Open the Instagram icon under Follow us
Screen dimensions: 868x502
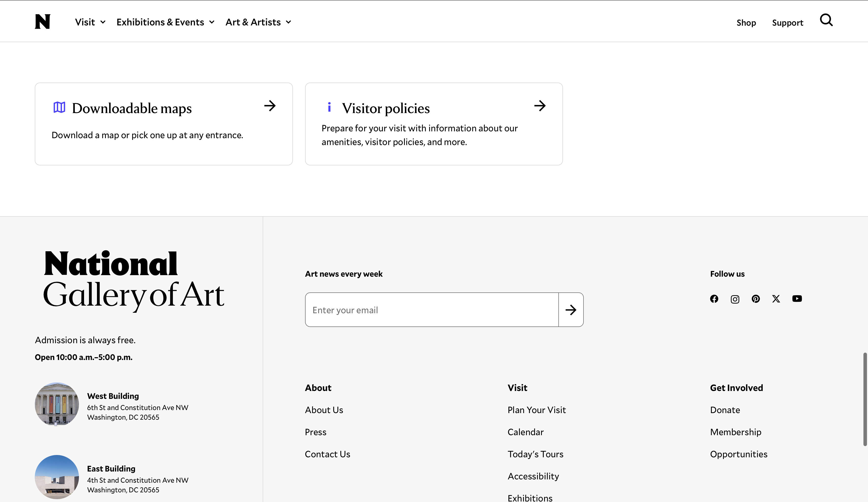(735, 299)
